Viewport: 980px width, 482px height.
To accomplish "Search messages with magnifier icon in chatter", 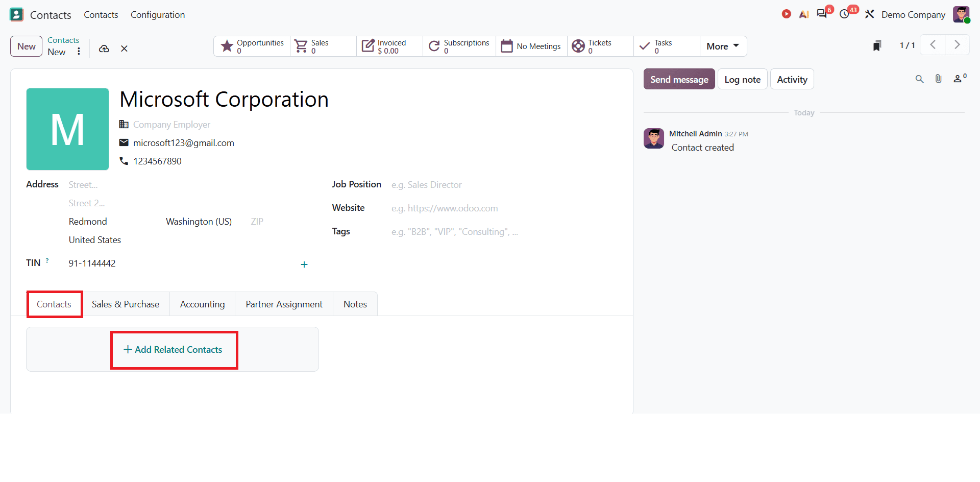I will [x=919, y=79].
